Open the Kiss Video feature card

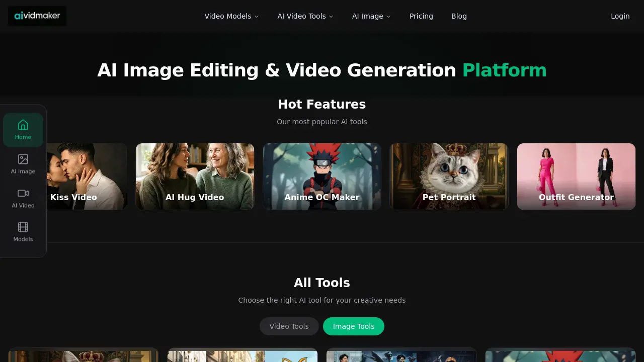87,176
